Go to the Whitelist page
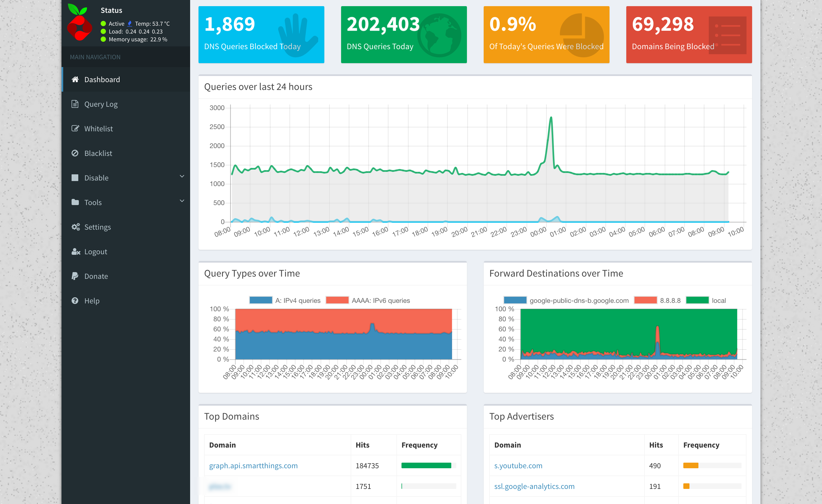Screen dimensions: 822x504 126,129
